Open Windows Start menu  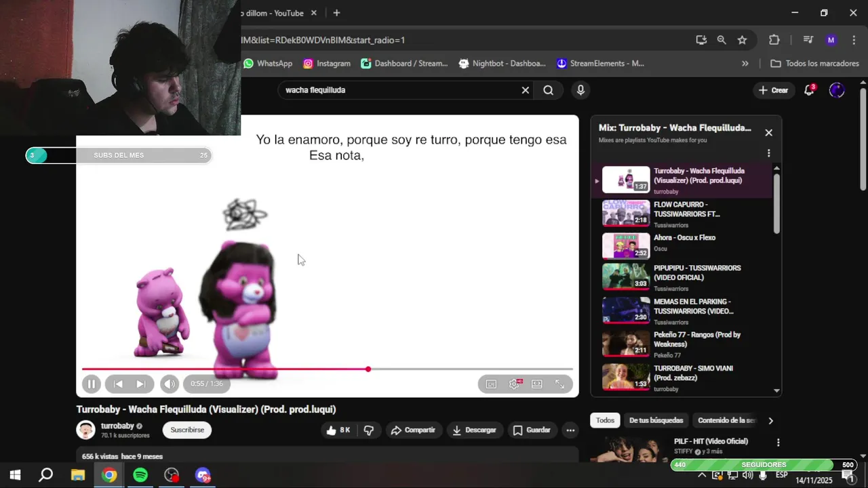(x=15, y=475)
